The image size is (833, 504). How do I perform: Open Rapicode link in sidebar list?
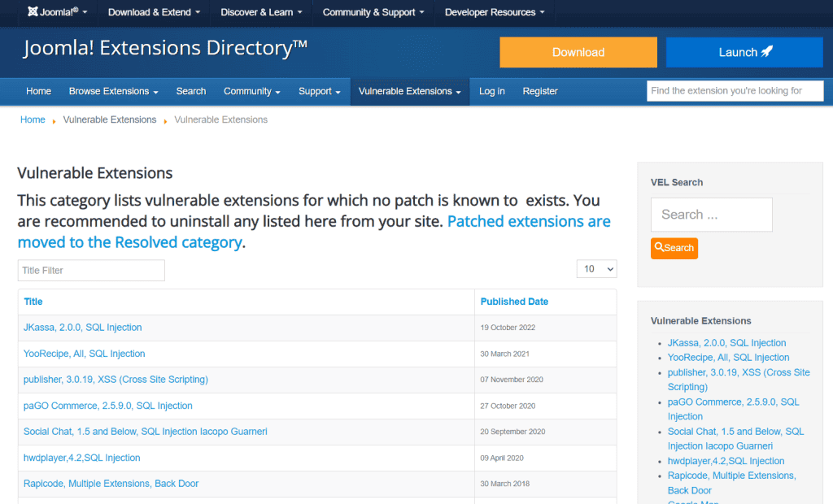(731, 484)
